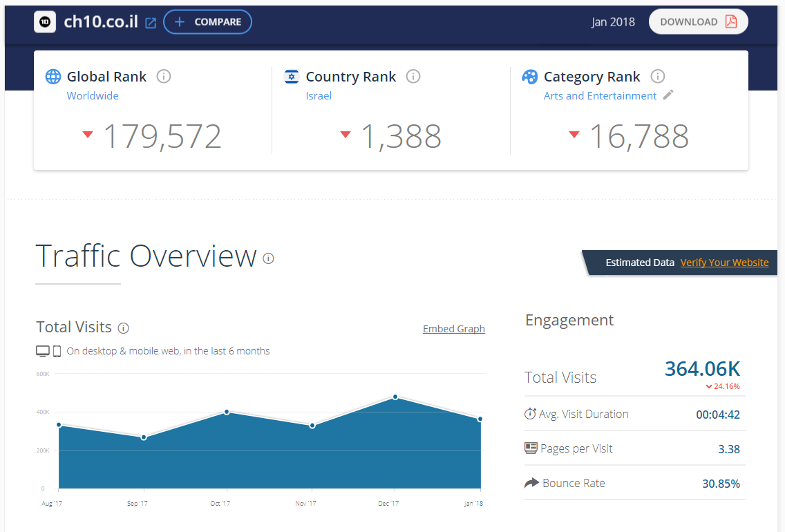Edit category with the pencil icon
Screen dimensions: 785x532
pyautogui.click(x=668, y=95)
